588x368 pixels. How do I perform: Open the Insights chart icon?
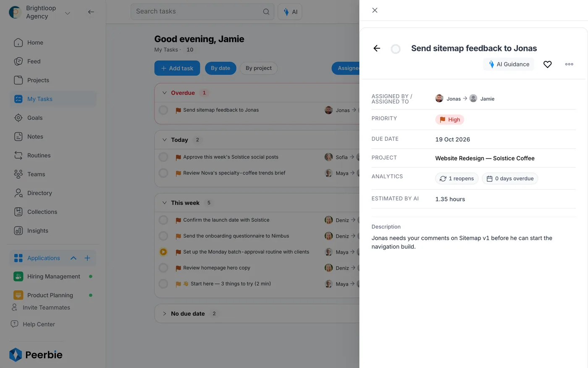[18, 230]
